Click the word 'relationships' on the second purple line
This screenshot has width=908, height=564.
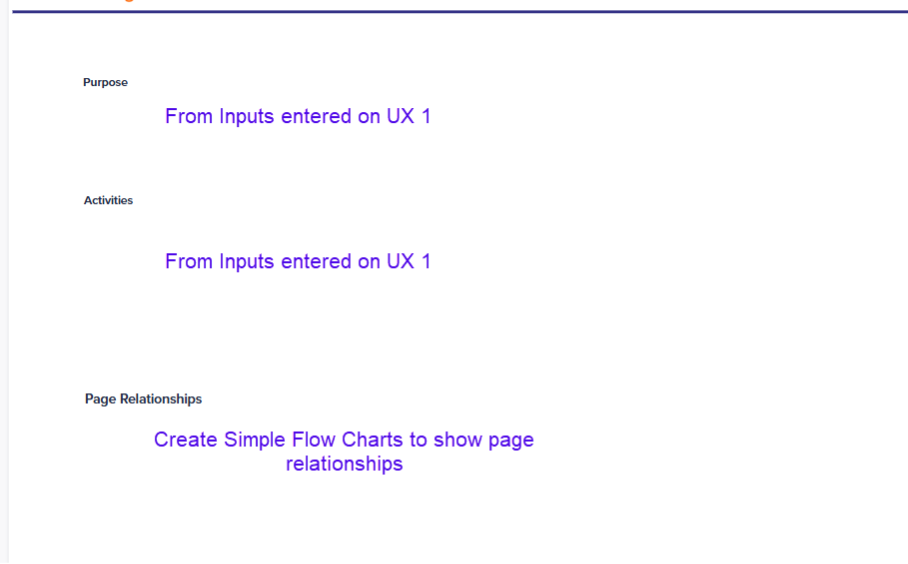344,464
